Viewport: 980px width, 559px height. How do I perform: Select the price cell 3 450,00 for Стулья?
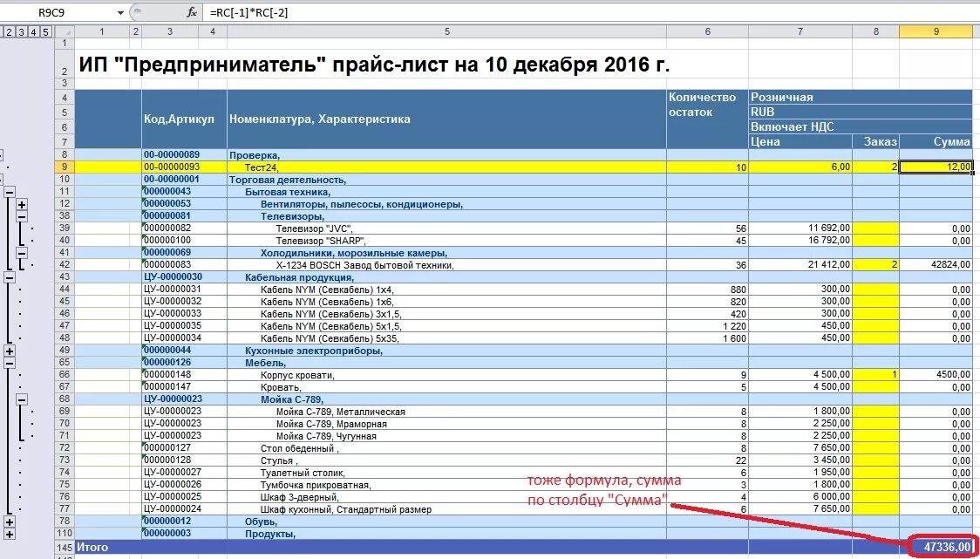pyautogui.click(x=800, y=460)
